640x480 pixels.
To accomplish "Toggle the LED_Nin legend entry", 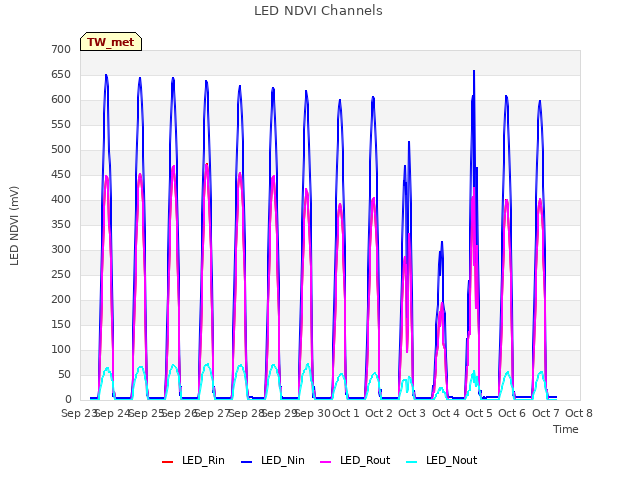I will 273,460.
